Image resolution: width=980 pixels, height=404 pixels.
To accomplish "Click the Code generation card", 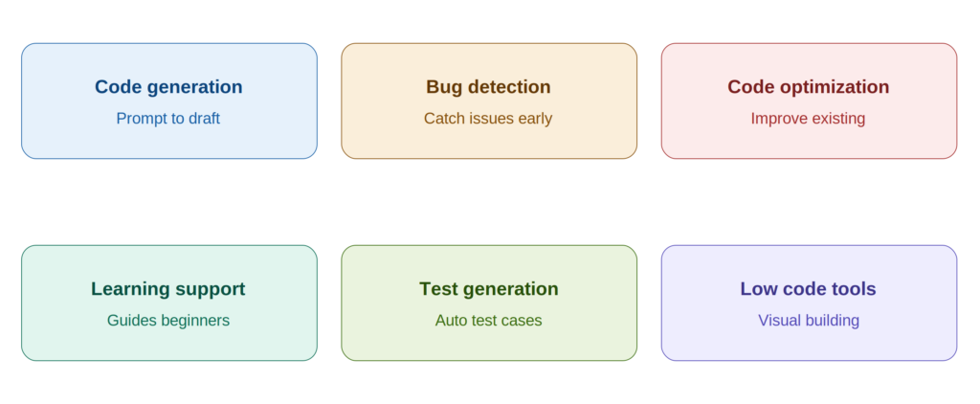I will 168,101.
